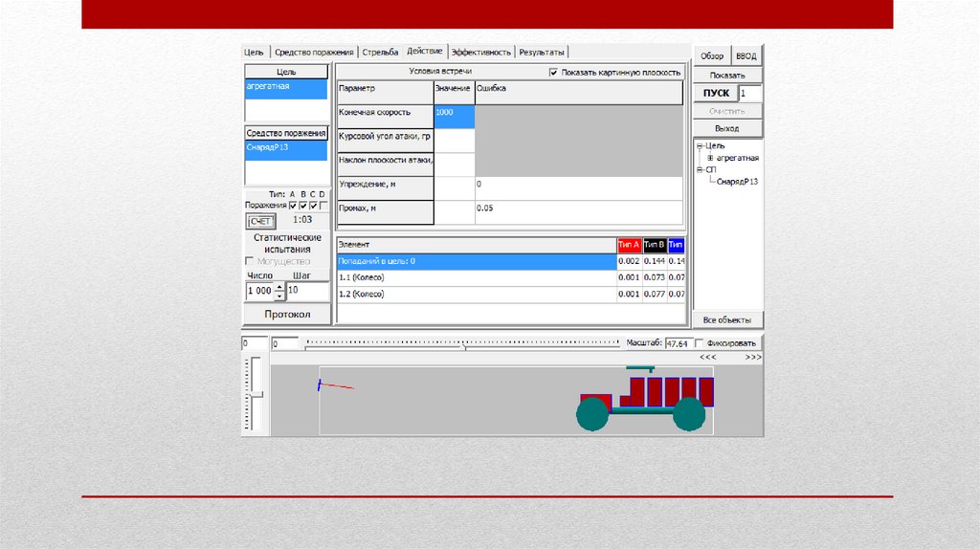Uncheck the Type A Поражения checkbox
The width and height of the screenshot is (980, 549).
click(293, 206)
